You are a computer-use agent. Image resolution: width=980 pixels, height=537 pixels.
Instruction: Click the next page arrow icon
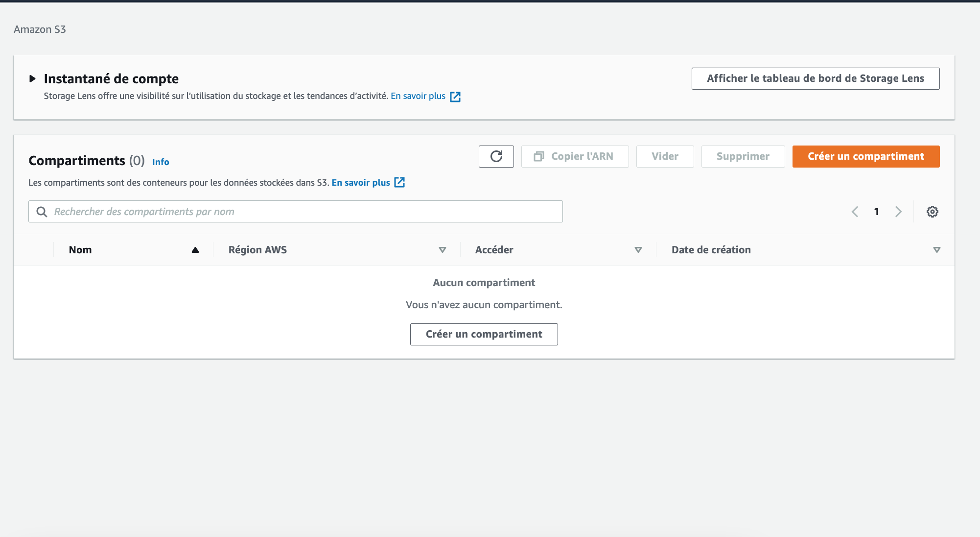(x=898, y=211)
